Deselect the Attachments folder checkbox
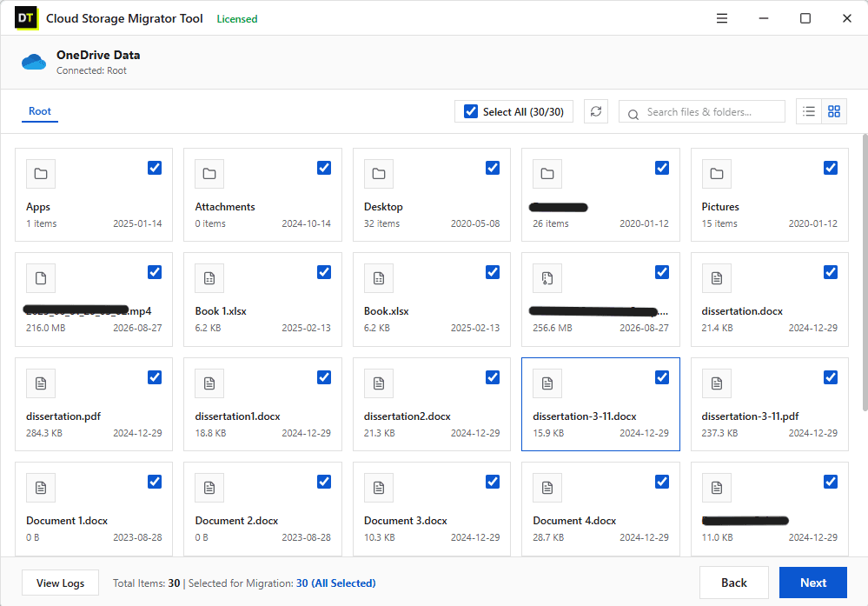Viewport: 868px width, 606px height. coord(324,167)
